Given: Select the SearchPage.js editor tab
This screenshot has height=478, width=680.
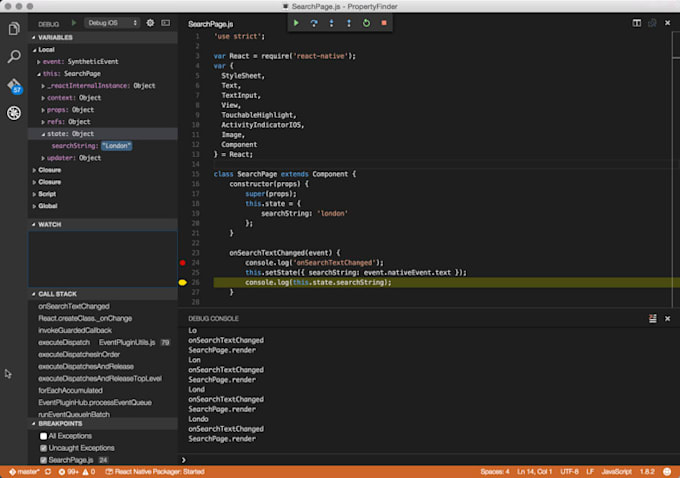Looking at the screenshot, I should [212, 22].
